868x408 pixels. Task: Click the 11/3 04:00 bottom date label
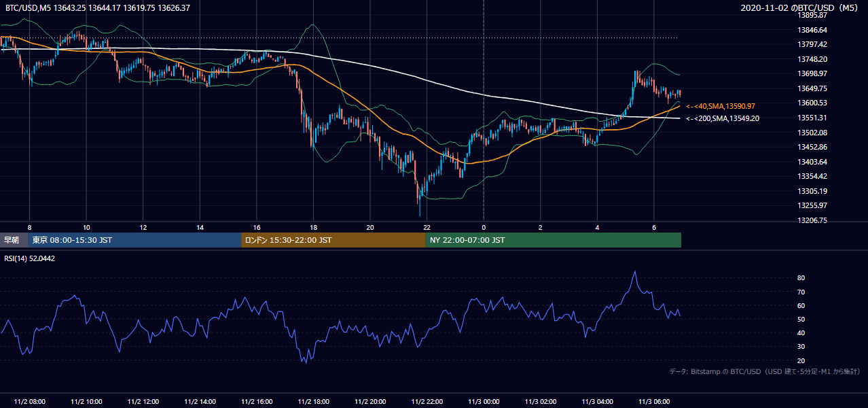(x=597, y=401)
